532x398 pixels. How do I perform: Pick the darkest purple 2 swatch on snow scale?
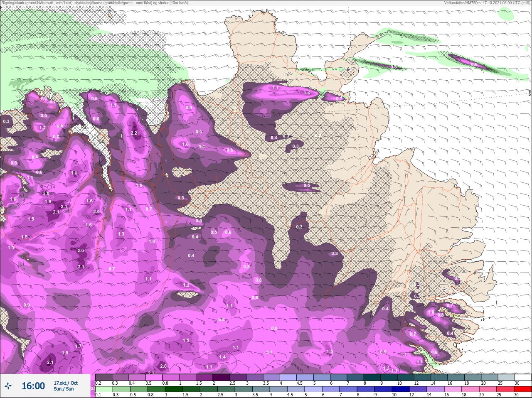click(221, 378)
